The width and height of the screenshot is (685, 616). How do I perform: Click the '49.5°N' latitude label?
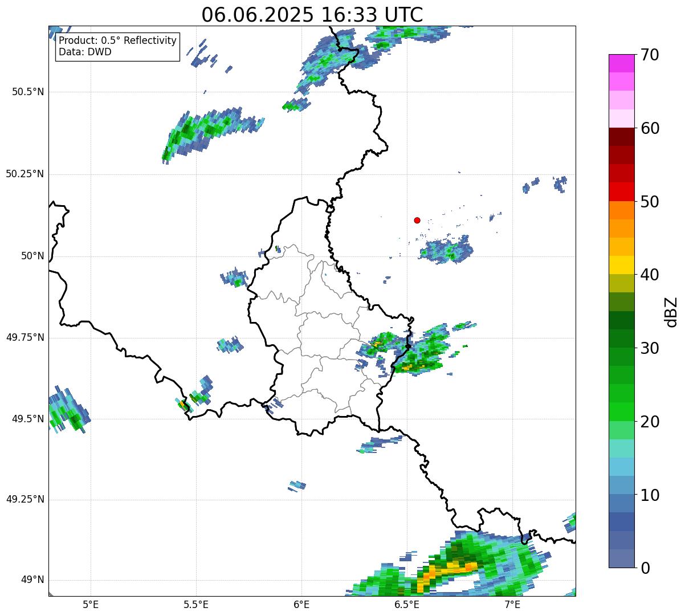tap(28, 419)
